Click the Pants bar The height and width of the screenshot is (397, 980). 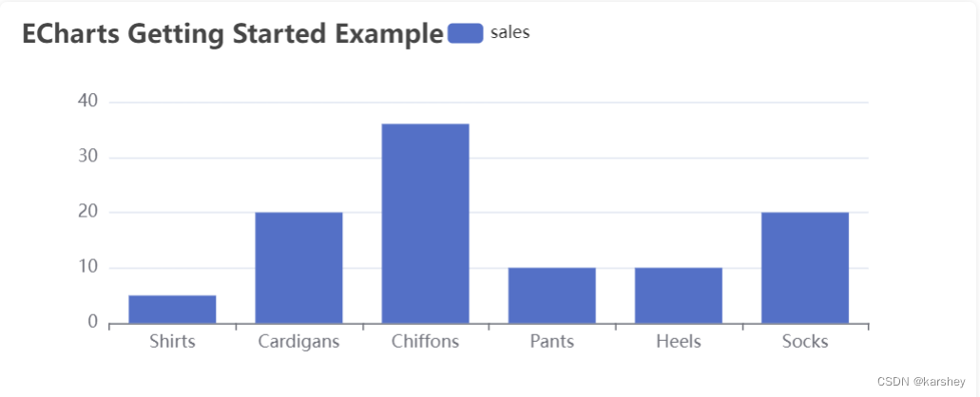pos(551,294)
